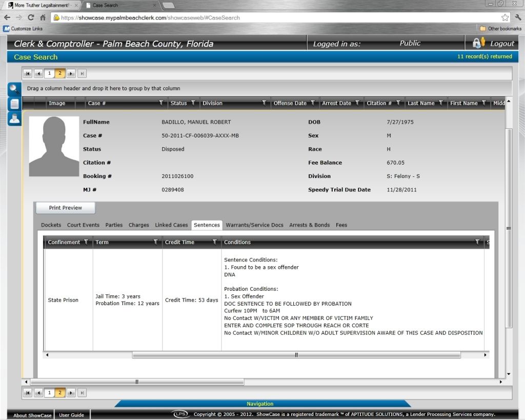Select page 1 in the top pager
The image size is (525, 420).
(49, 73)
